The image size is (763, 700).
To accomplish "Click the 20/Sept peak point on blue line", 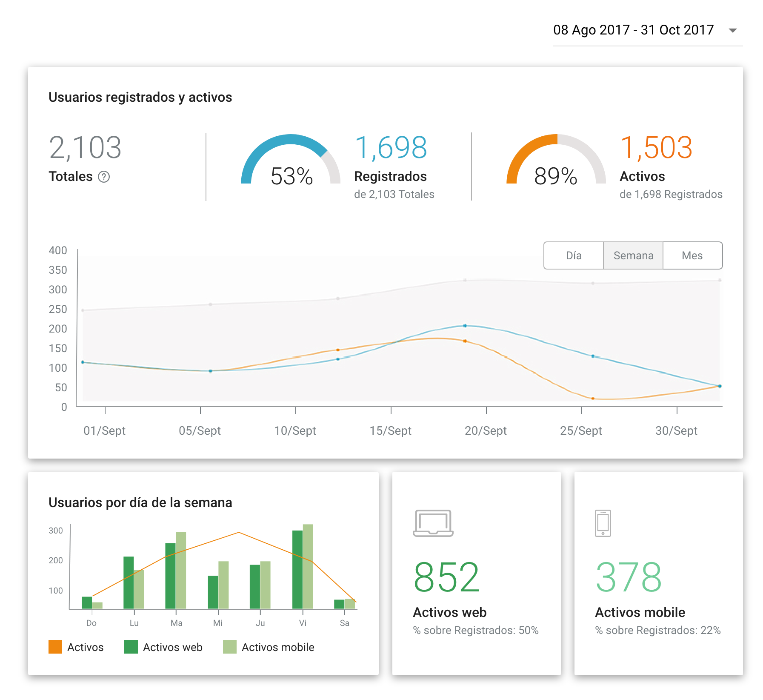I will (x=465, y=326).
